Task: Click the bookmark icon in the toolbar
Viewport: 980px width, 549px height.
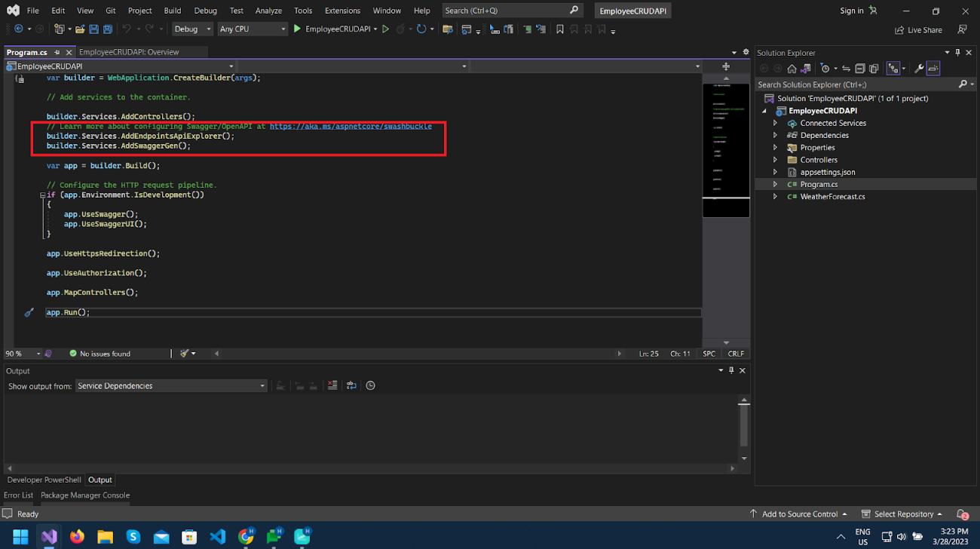Action: point(559,29)
